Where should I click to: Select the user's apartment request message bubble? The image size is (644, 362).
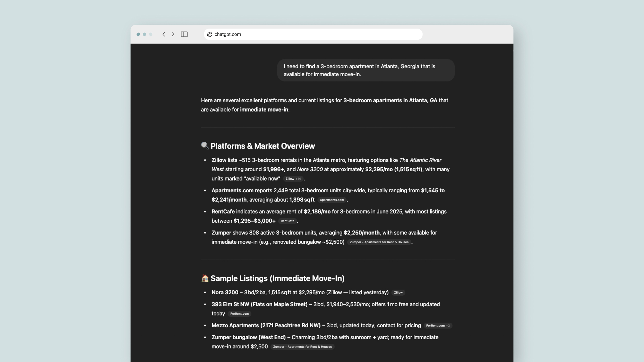[x=366, y=70]
